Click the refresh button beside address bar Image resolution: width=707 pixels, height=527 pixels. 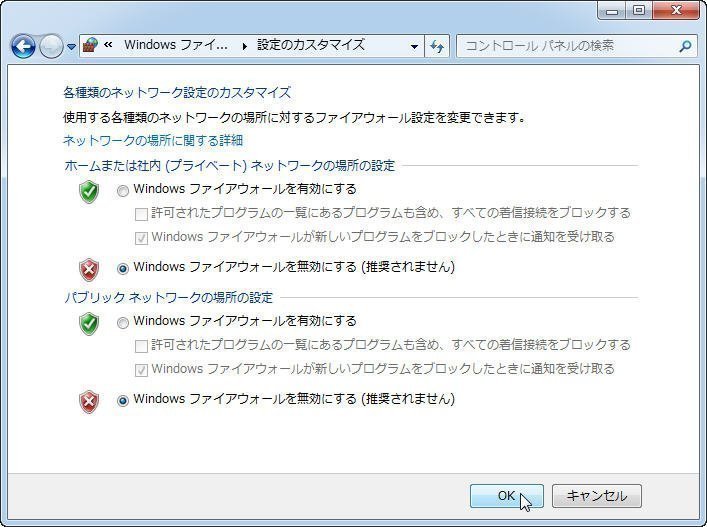coord(437,46)
